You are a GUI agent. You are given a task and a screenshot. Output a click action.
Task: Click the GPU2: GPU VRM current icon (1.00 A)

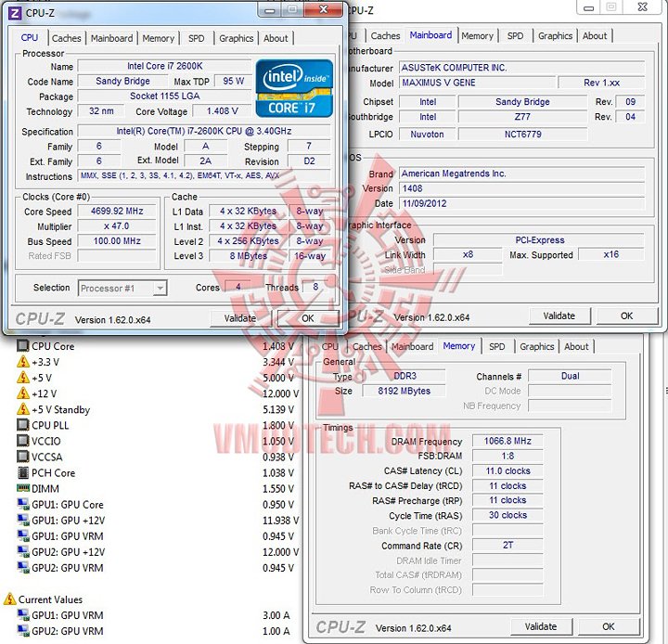pos(23,631)
